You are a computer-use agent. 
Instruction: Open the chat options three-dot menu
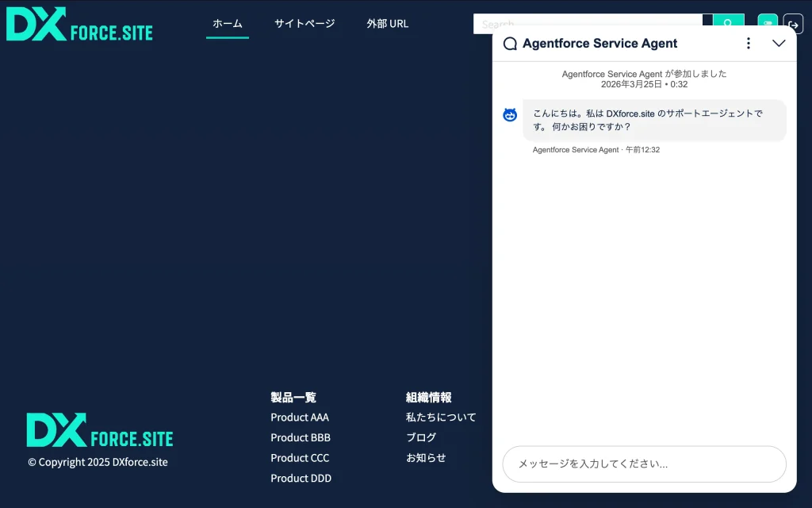click(748, 44)
